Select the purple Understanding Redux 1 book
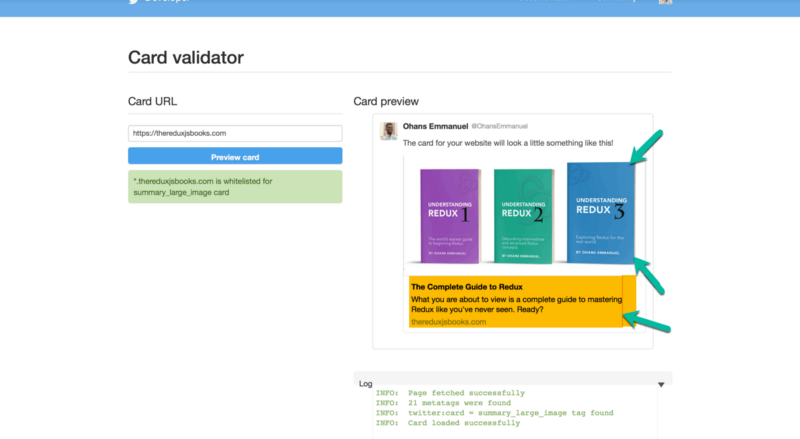 coord(450,216)
